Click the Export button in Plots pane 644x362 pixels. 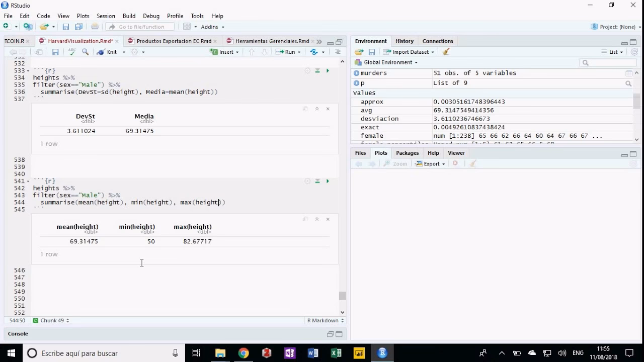click(x=431, y=163)
